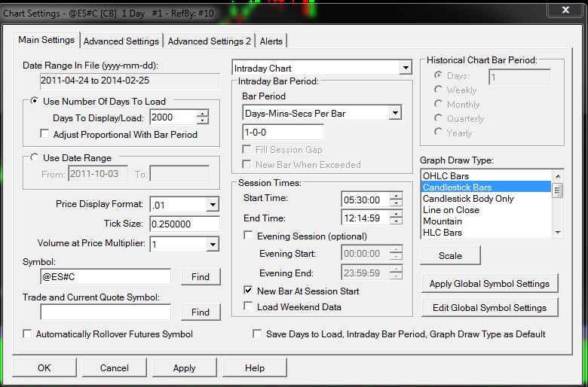Select HLC Bars graph draw type

(x=486, y=232)
